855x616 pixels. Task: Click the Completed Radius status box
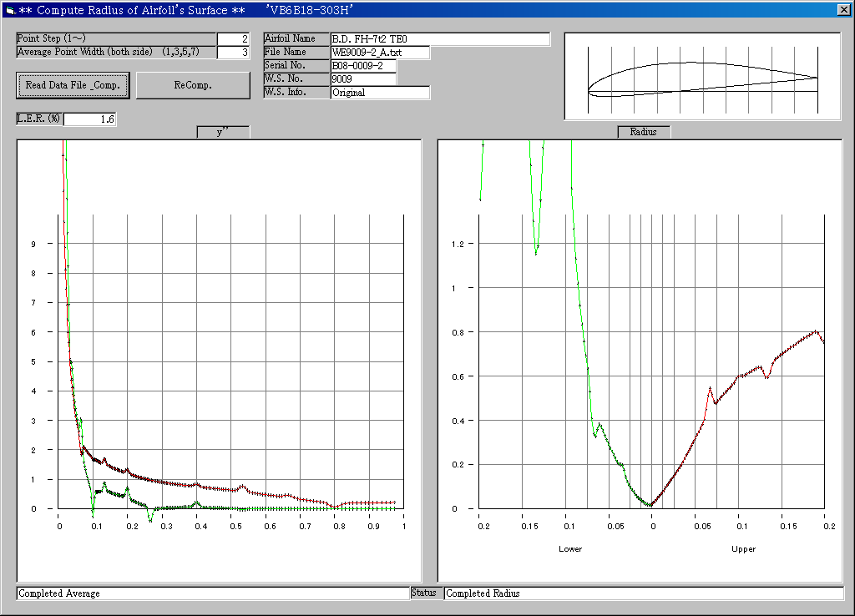(643, 593)
